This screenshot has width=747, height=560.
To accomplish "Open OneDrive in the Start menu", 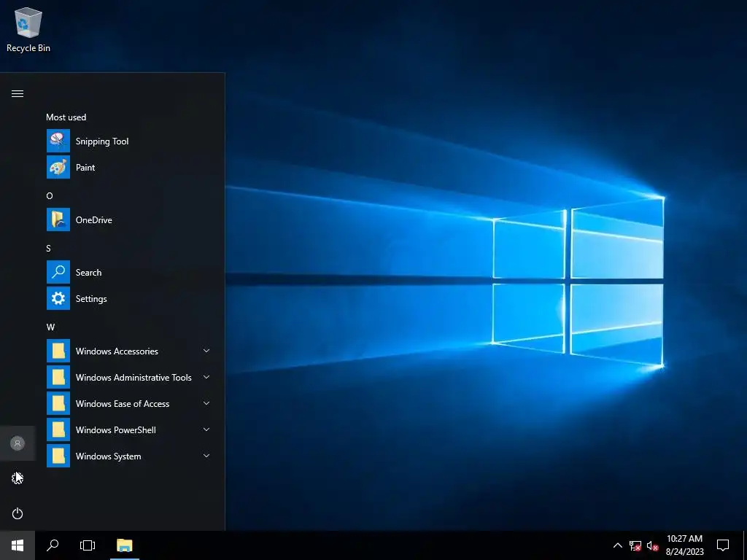I will tap(129, 219).
